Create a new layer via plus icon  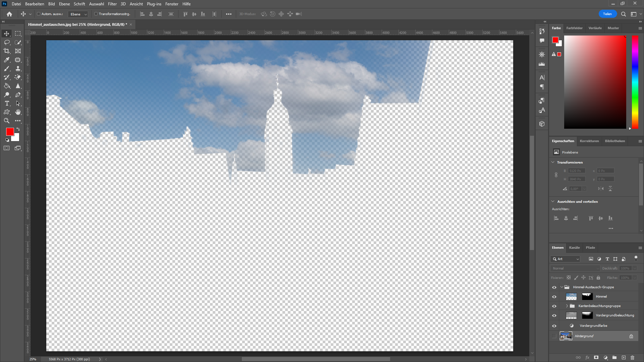pos(624,358)
